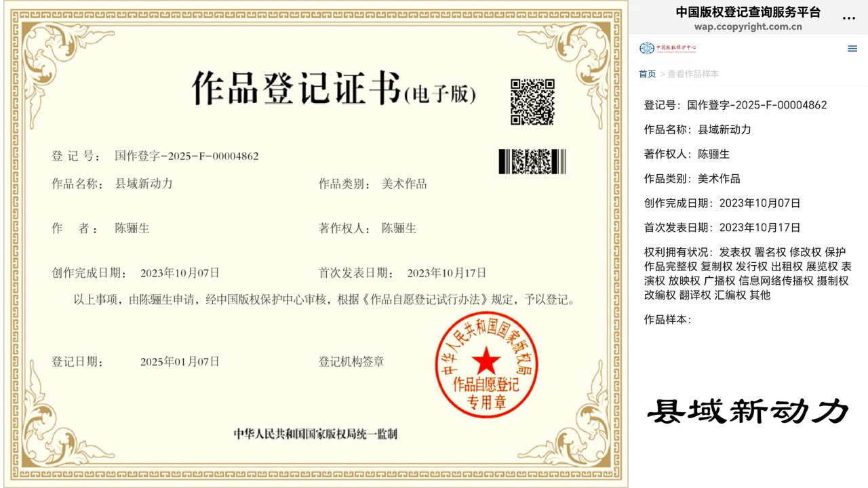Viewport: 868px width, 488px height.
Task: Click the 登记日期 2025年01月07日 on the certificate
Action: (180, 362)
